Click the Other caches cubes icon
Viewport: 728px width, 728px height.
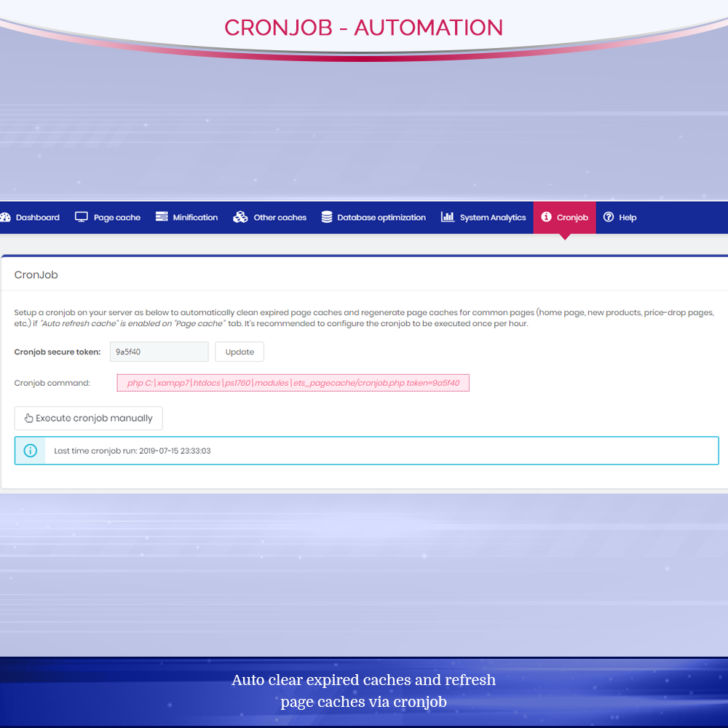[240, 217]
